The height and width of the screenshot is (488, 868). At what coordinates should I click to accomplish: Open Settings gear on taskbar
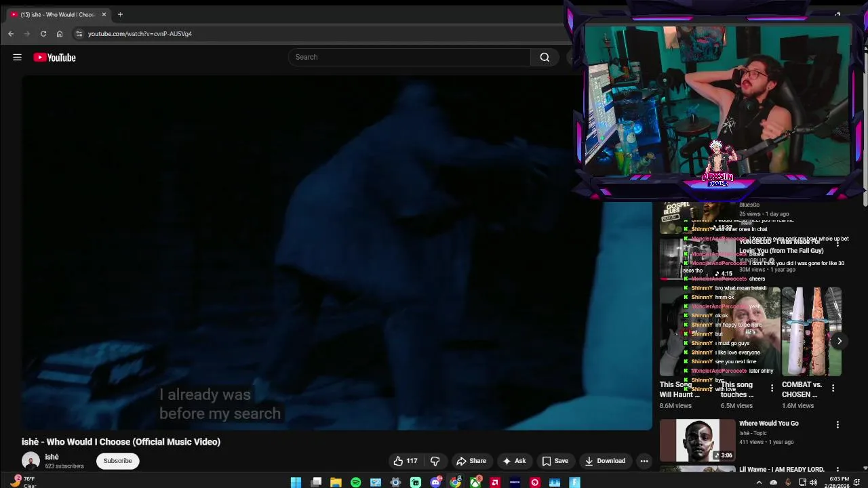(395, 483)
